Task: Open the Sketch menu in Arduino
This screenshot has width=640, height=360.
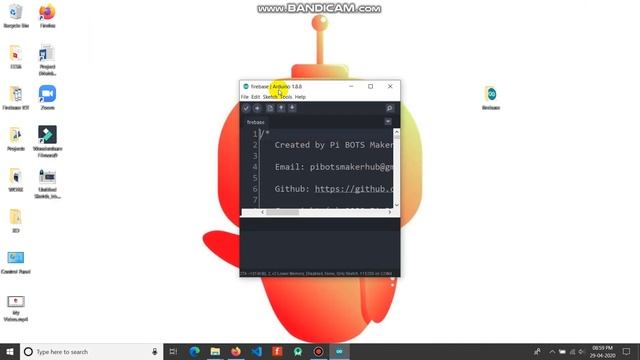Action: (270, 97)
